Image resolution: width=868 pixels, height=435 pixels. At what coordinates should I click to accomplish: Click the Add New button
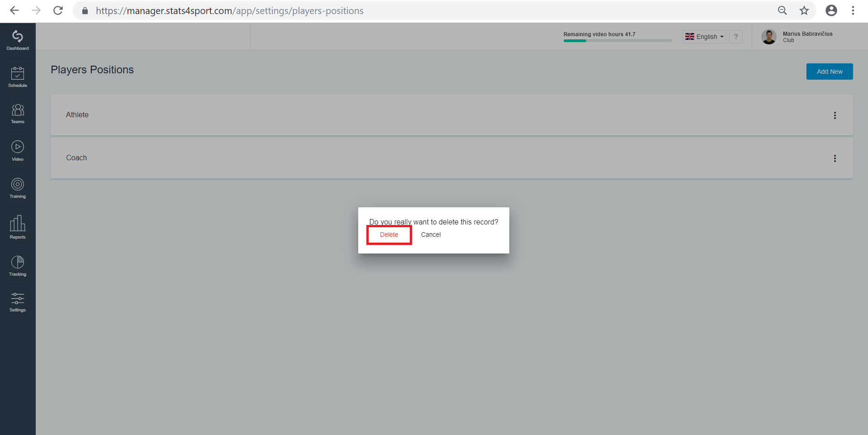coord(830,72)
